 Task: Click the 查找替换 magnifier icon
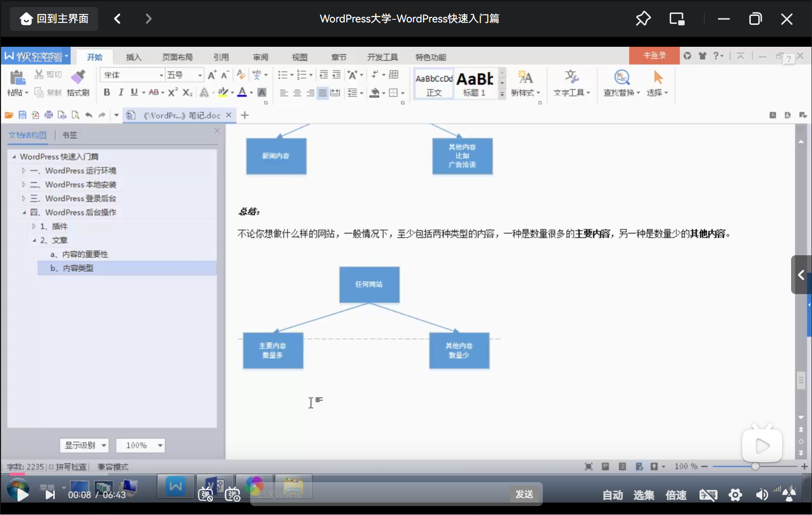(x=622, y=78)
